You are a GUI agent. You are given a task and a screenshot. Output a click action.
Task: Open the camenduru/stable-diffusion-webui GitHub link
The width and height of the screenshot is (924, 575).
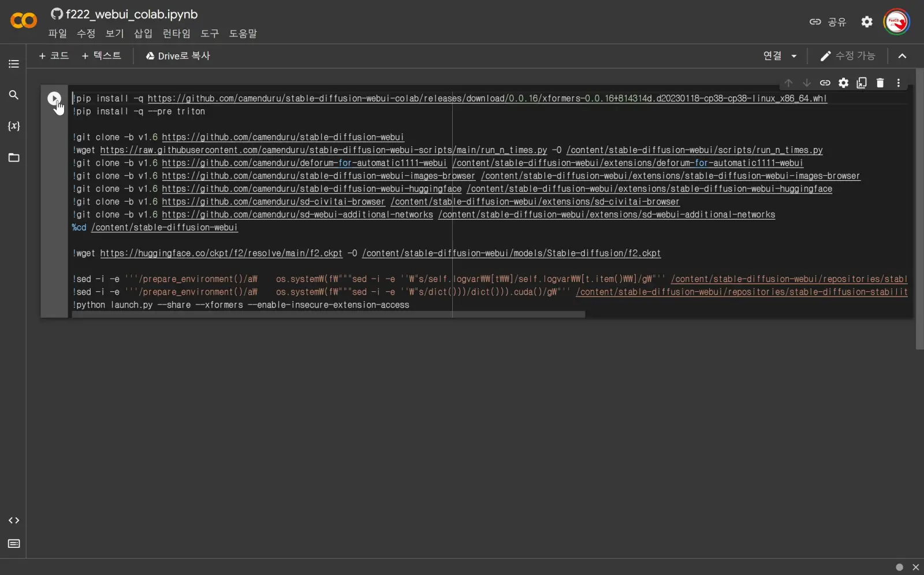coord(283,137)
